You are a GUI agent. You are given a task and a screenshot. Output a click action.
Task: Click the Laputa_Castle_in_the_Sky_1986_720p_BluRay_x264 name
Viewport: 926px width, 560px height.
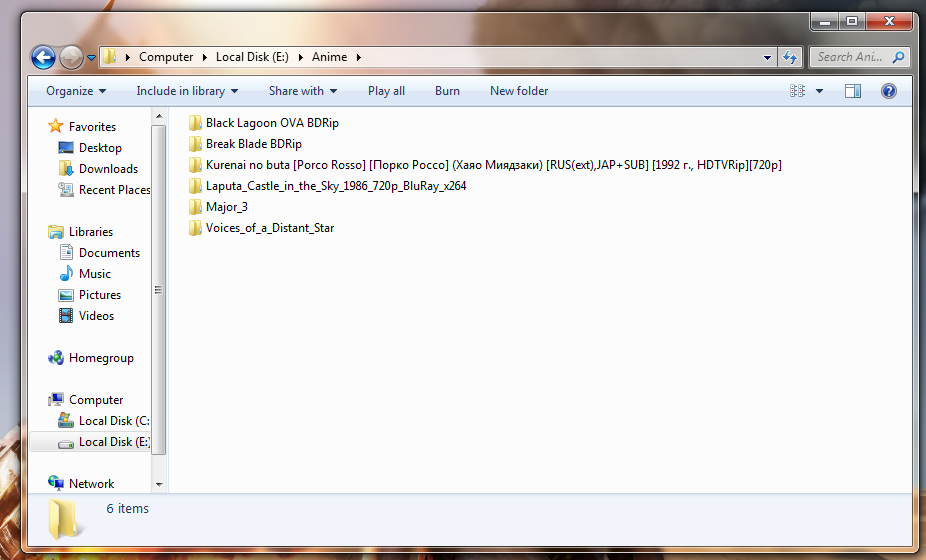pos(336,186)
